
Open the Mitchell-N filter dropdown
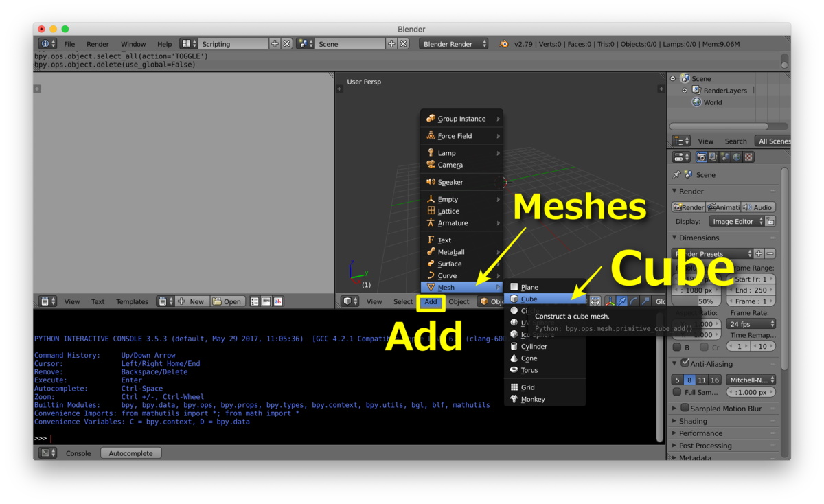pos(751,380)
